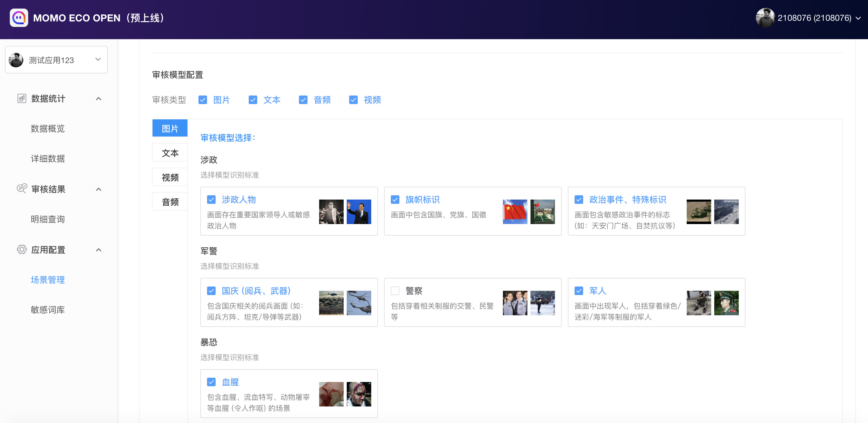Click the second 旗帜标识 sample thumbnail

click(542, 211)
